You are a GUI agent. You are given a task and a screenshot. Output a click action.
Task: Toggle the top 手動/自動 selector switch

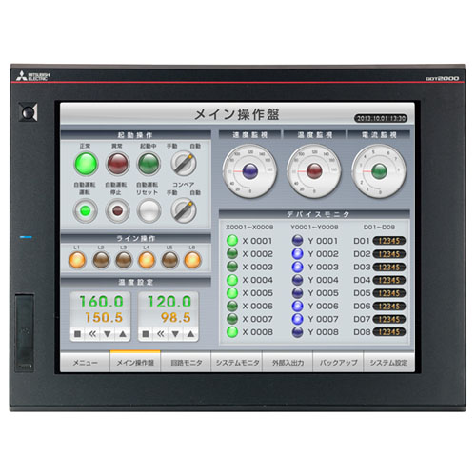[184, 164]
